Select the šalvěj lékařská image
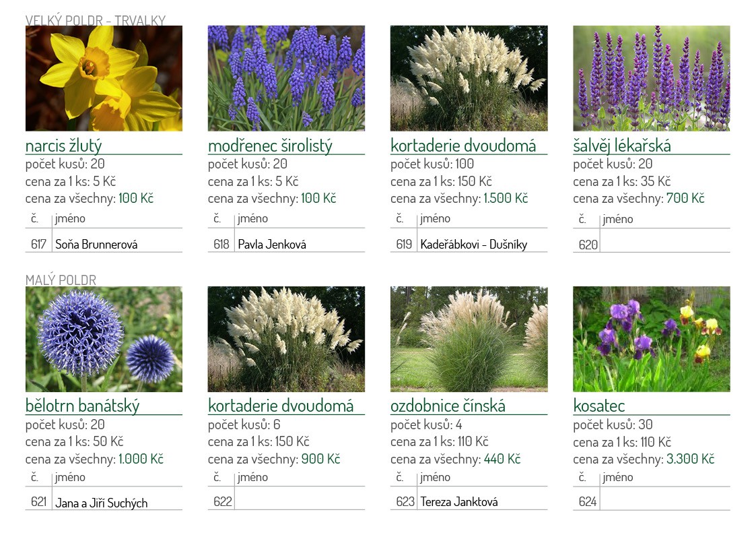This screenshot has width=756, height=535. point(651,78)
